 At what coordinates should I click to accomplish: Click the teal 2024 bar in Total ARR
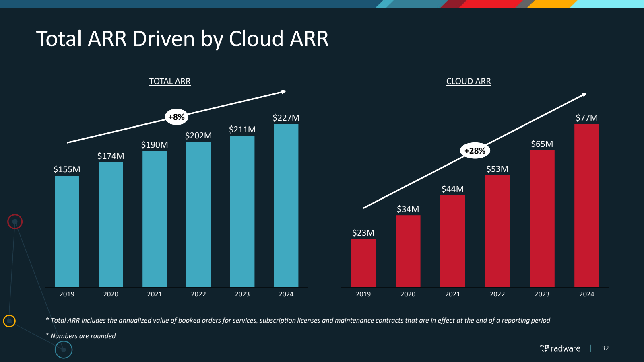coord(286,206)
